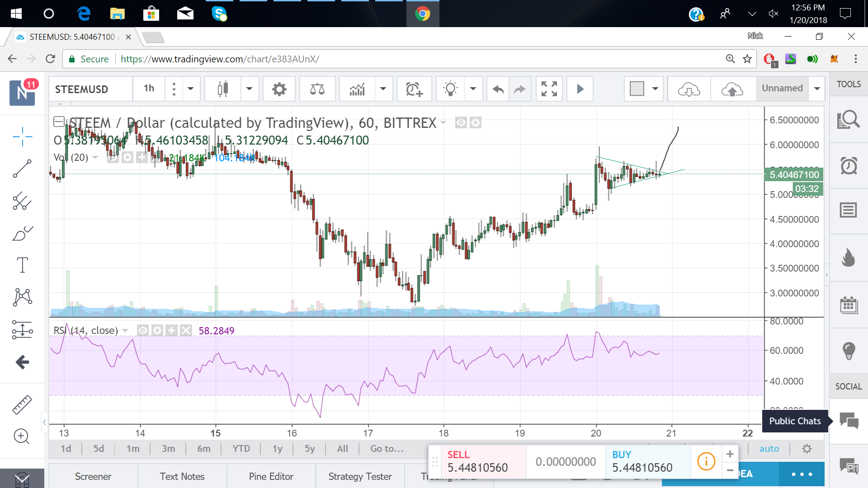
Task: Toggle RSI indicator visibility eye
Action: coord(142,330)
